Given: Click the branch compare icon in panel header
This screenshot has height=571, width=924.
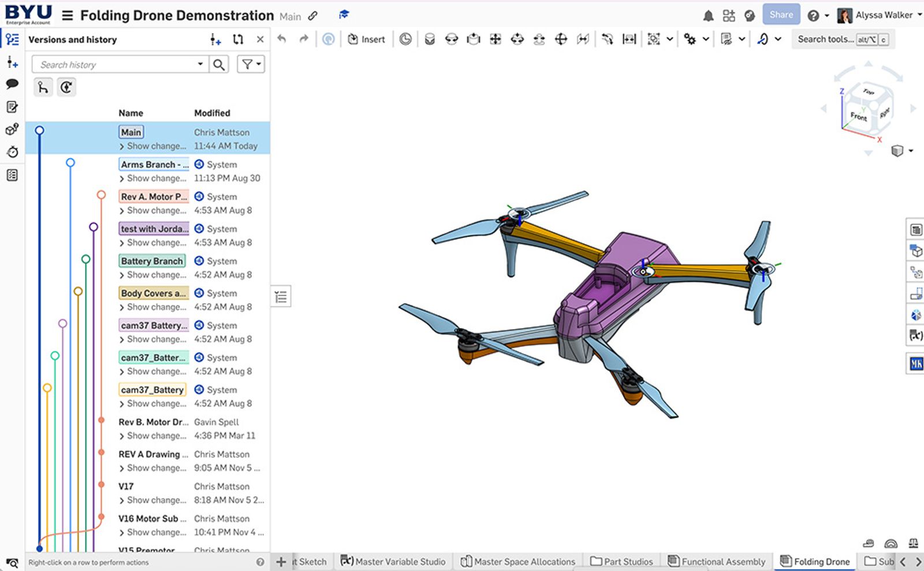Looking at the screenshot, I should (238, 39).
